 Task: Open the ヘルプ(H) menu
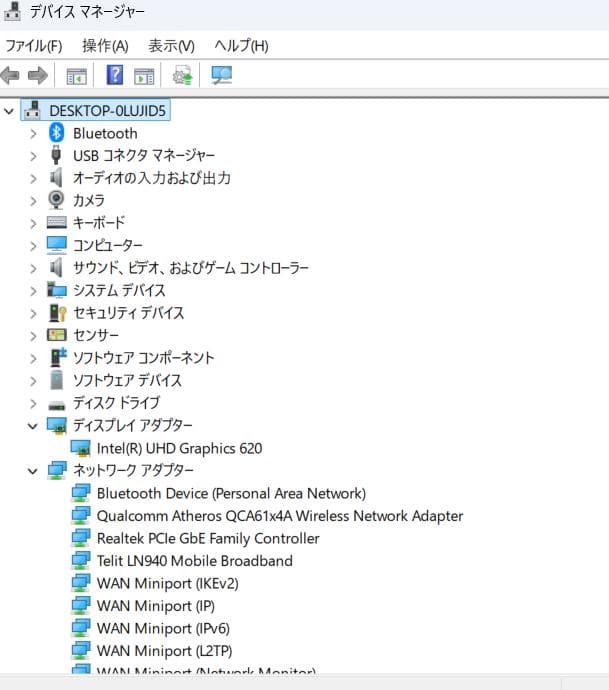[x=242, y=46]
